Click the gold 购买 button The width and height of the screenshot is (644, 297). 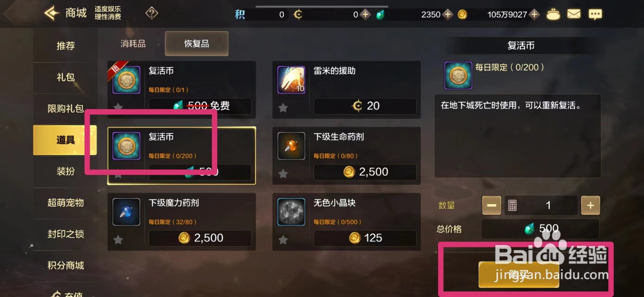tap(518, 274)
